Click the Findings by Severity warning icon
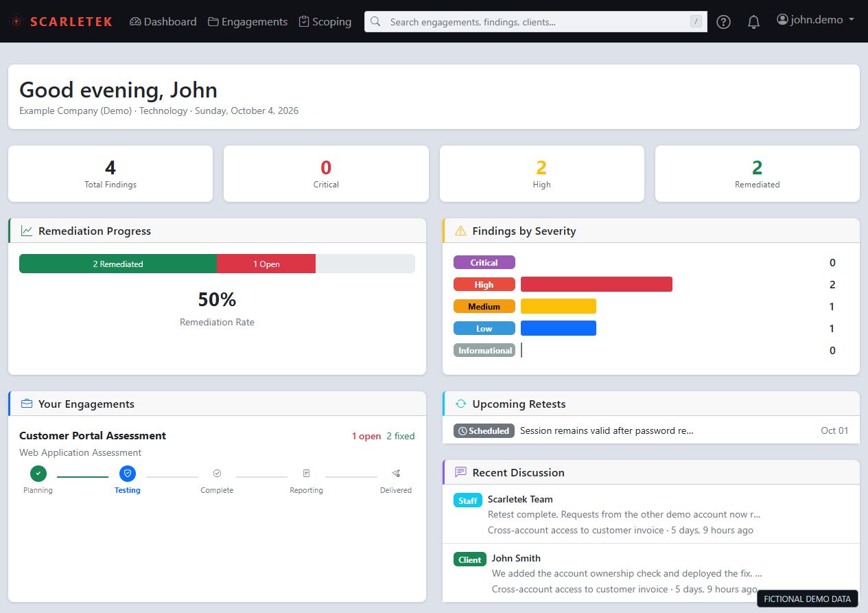Image resolution: width=868 pixels, height=613 pixels. point(460,231)
